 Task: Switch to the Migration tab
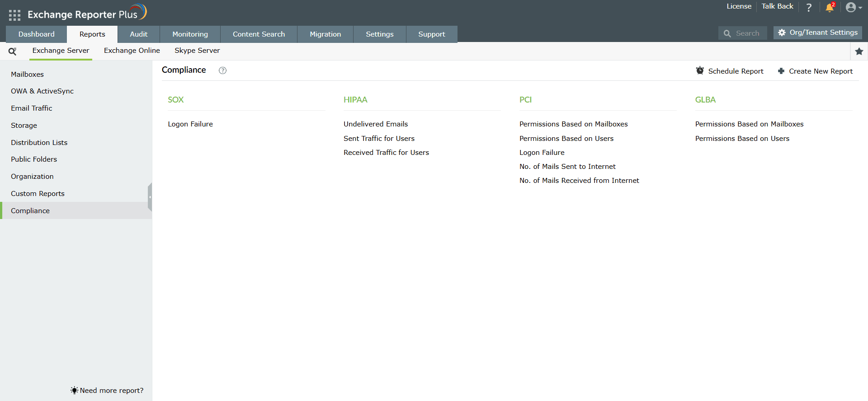tap(325, 34)
